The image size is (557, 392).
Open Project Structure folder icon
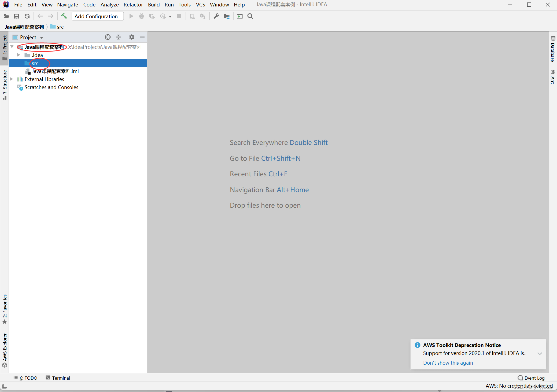[227, 16]
